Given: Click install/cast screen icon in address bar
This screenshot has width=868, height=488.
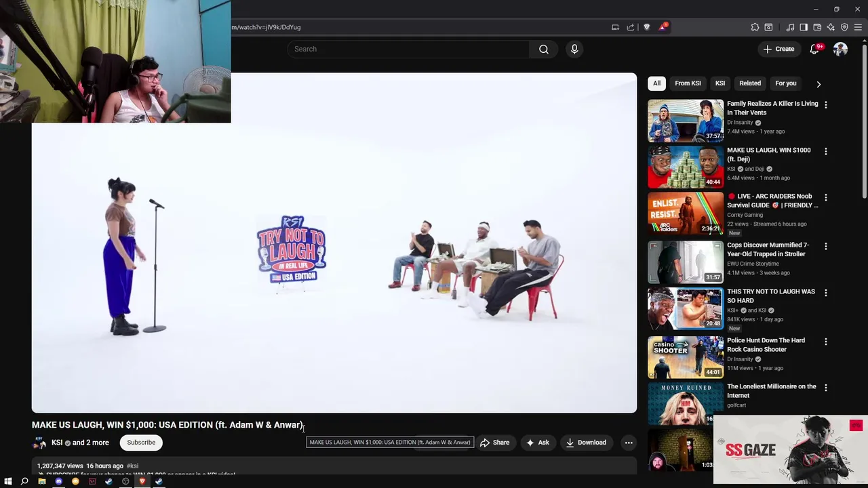Looking at the screenshot, I should [x=615, y=27].
